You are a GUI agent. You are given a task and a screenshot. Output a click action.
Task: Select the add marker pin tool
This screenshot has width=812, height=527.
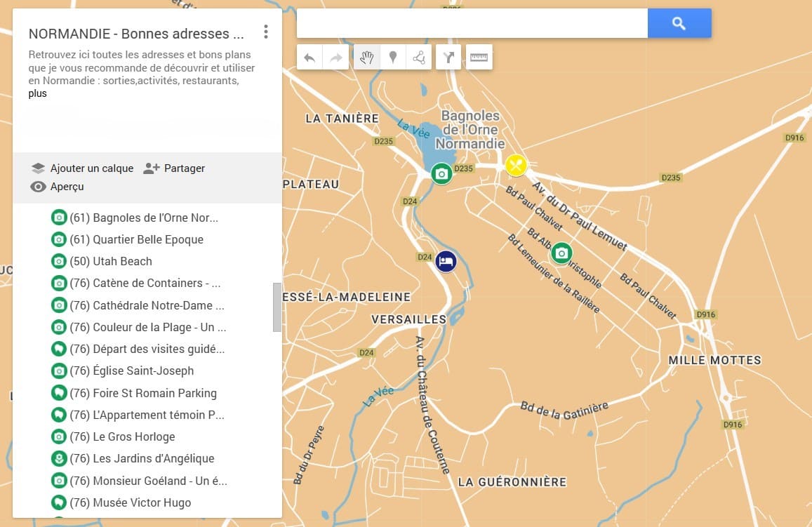(393, 58)
